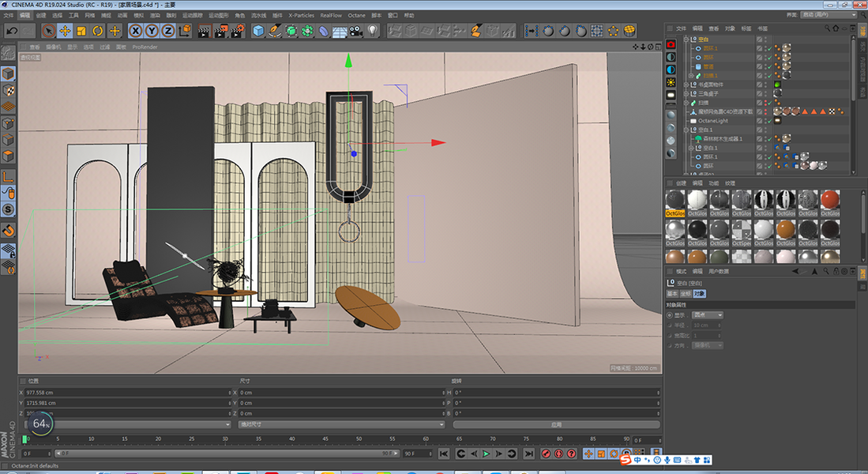Click the green subdivision cube generator icon
This screenshot has height=474, width=868.
click(291, 31)
